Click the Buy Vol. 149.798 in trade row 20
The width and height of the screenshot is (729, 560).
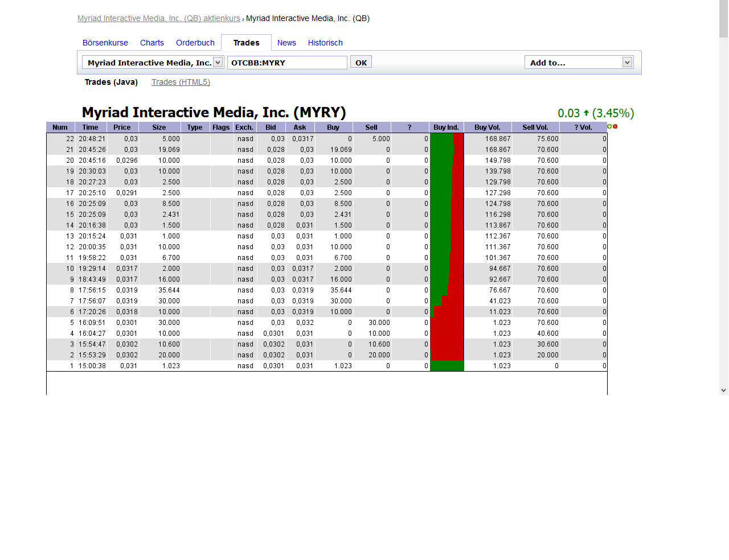[x=498, y=160]
